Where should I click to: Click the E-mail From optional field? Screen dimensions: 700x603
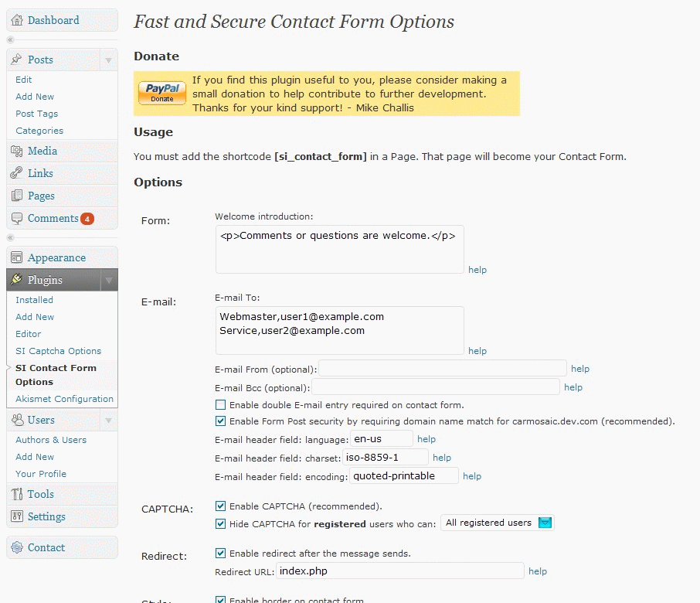tap(443, 368)
